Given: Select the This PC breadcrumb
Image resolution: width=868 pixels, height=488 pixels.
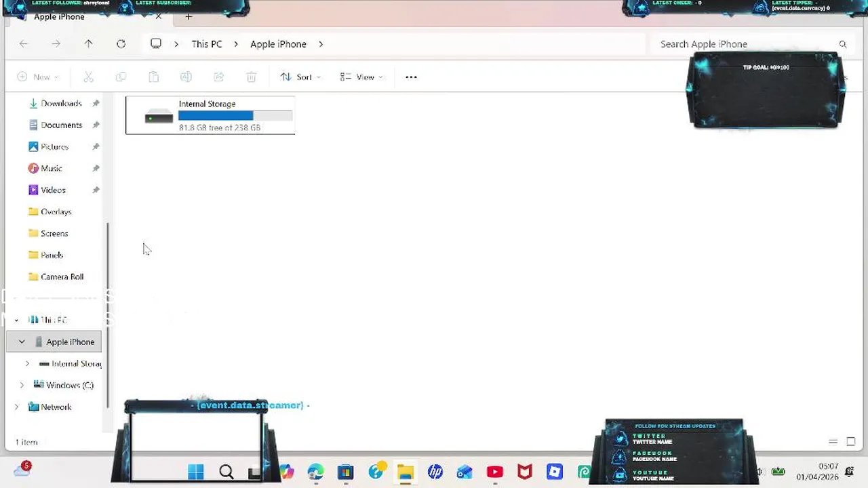Looking at the screenshot, I should pos(206,44).
